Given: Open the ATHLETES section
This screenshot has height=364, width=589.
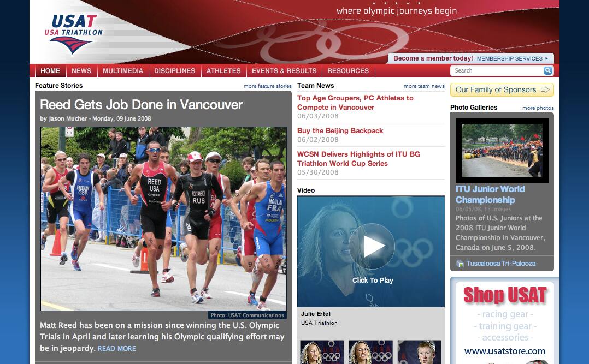Looking at the screenshot, I should click(223, 70).
